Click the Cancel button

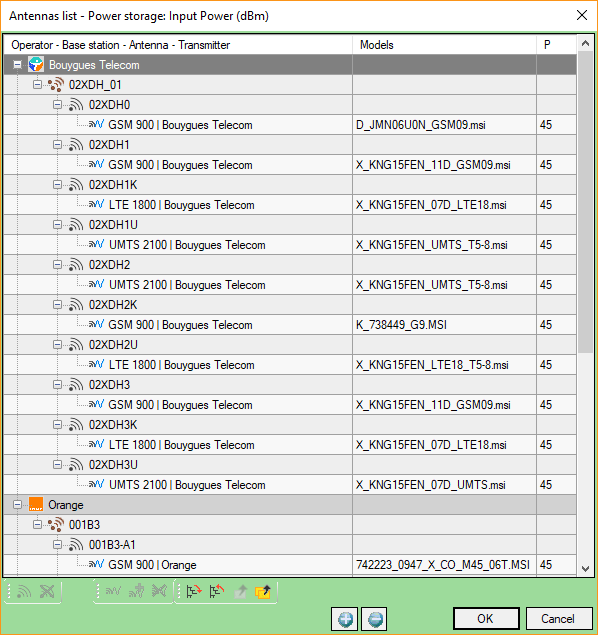click(558, 619)
